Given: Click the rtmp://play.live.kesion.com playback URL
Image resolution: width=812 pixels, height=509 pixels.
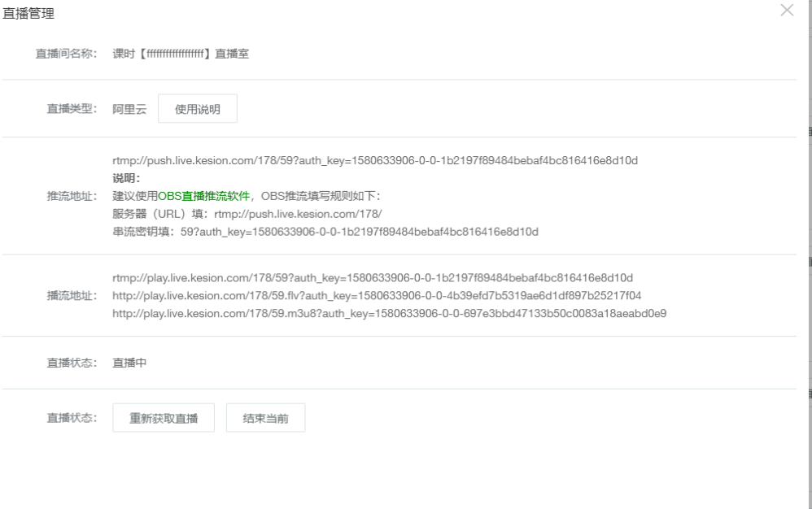Looking at the screenshot, I should click(x=372, y=277).
